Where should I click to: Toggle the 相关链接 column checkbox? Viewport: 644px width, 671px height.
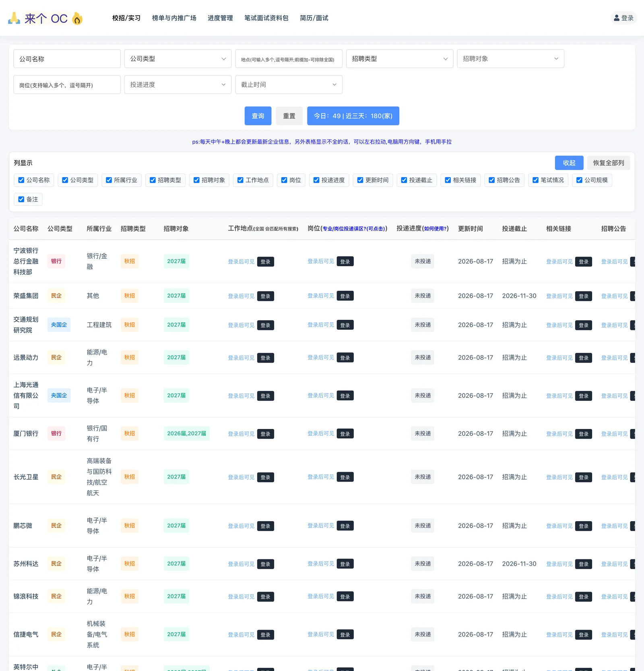(448, 180)
